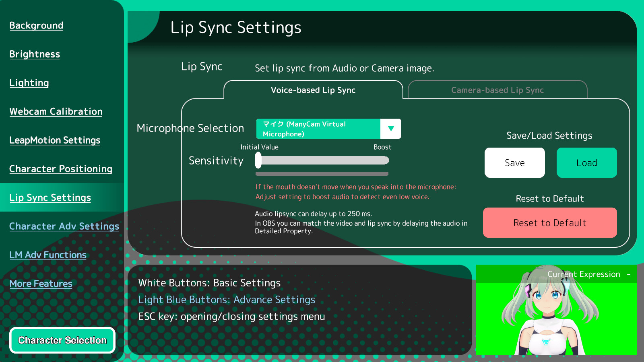The height and width of the screenshot is (362, 644).
Task: Open Character Adv Settings
Action: (64, 226)
